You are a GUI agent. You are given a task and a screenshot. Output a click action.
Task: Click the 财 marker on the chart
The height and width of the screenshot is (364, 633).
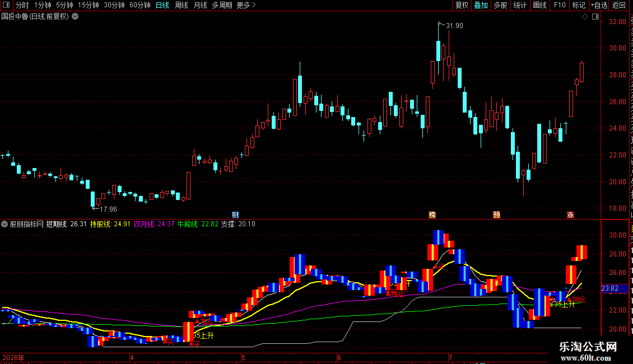click(x=235, y=214)
